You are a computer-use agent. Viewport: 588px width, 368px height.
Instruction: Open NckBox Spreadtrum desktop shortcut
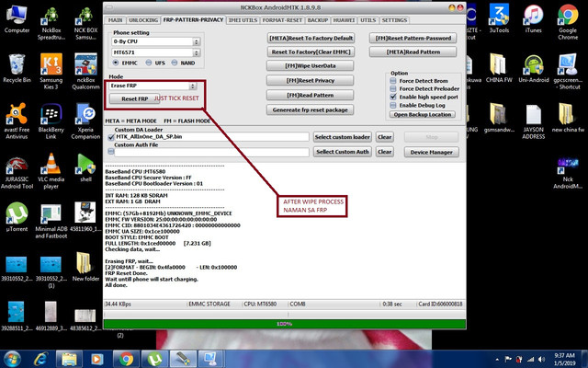(51, 22)
